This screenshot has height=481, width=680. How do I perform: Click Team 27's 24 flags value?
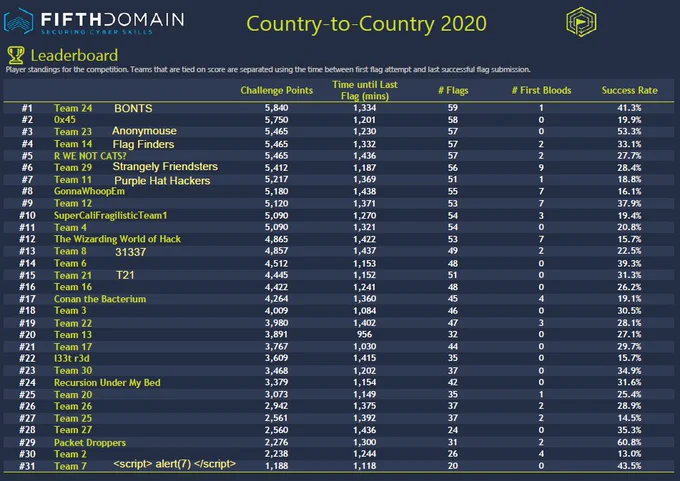[x=453, y=430]
